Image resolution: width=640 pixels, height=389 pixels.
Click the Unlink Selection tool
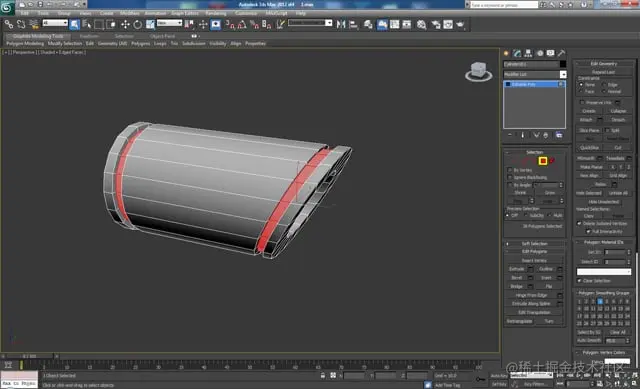pos(21,24)
